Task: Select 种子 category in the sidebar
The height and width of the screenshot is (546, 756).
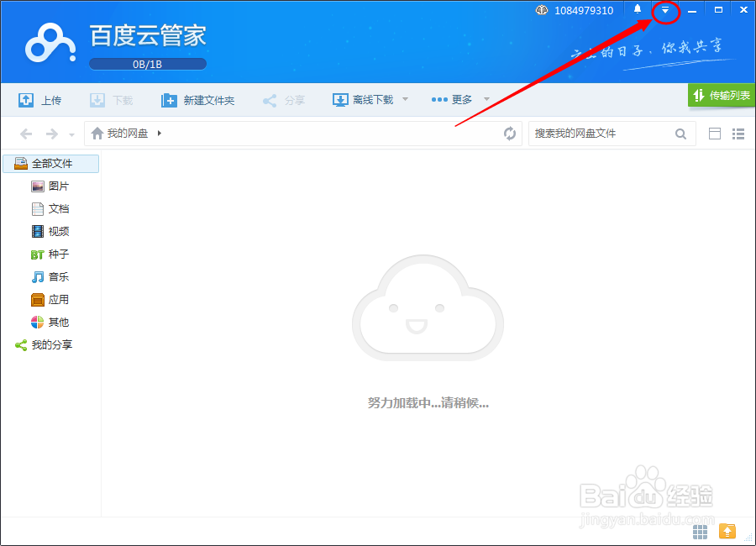Action: point(50,255)
